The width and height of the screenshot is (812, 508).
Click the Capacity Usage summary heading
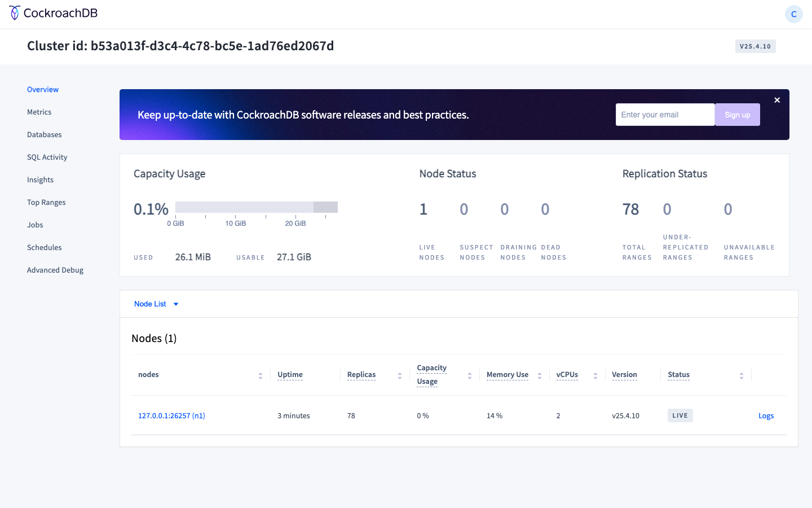169,174
